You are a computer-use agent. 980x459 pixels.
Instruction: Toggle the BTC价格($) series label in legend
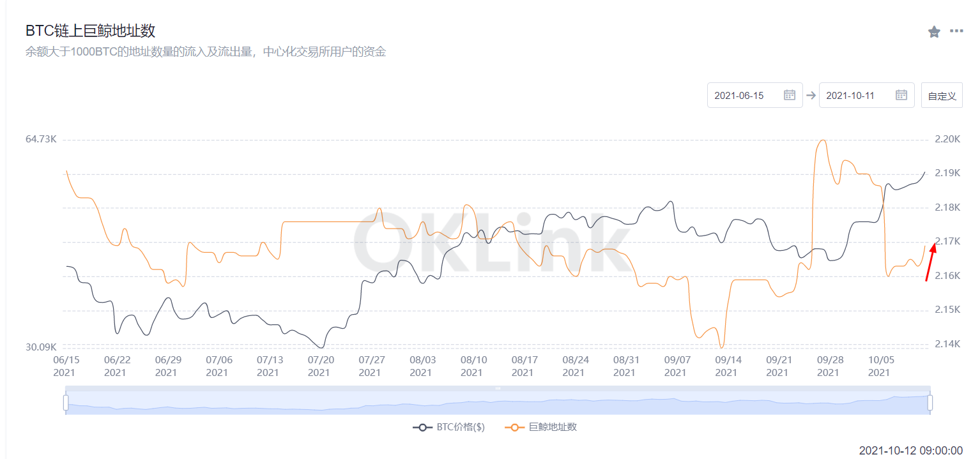[x=461, y=427]
